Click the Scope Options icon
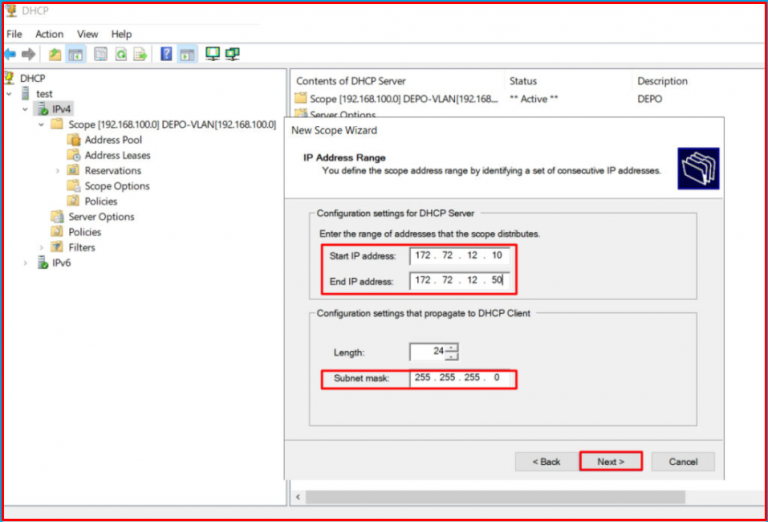 pyautogui.click(x=73, y=186)
